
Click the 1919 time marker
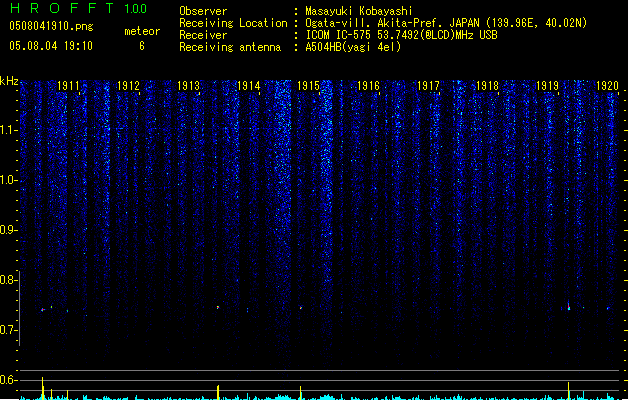(548, 85)
